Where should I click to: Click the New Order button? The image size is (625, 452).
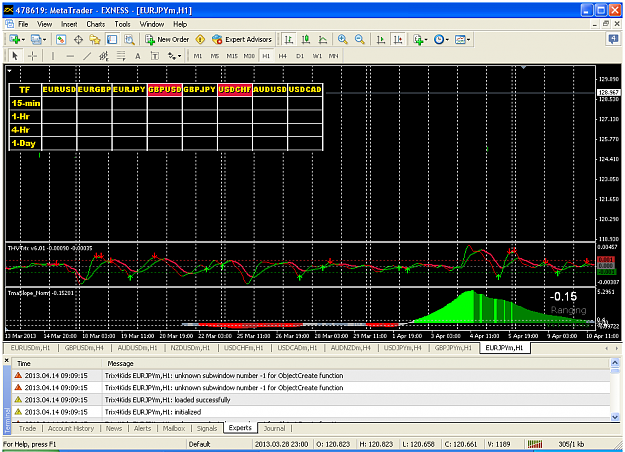pos(167,39)
